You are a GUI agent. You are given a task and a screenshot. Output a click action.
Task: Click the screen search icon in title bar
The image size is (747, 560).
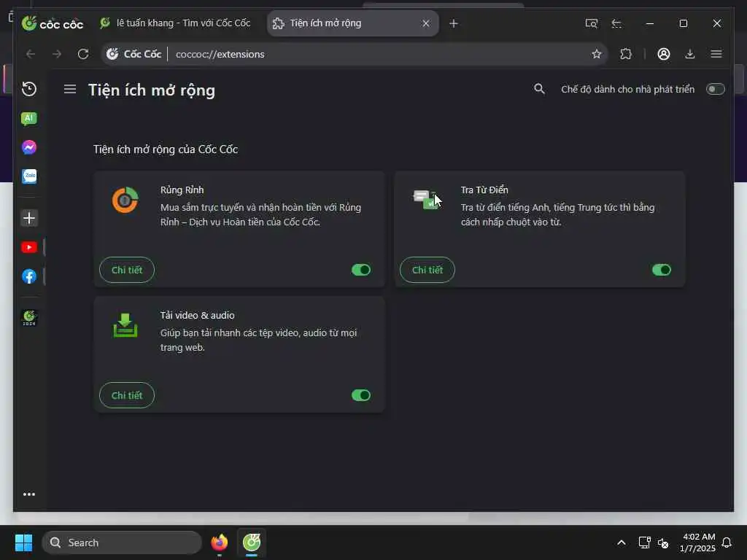pyautogui.click(x=591, y=23)
